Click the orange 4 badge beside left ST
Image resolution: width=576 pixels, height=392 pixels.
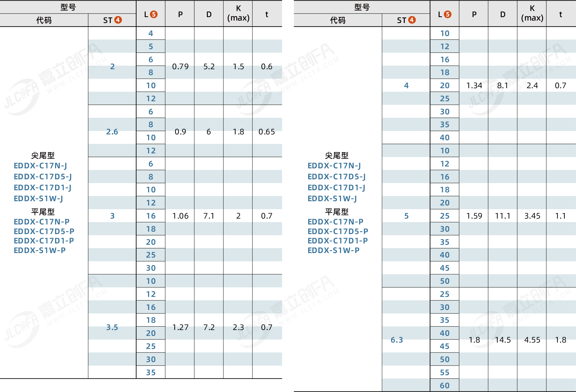[118, 20]
